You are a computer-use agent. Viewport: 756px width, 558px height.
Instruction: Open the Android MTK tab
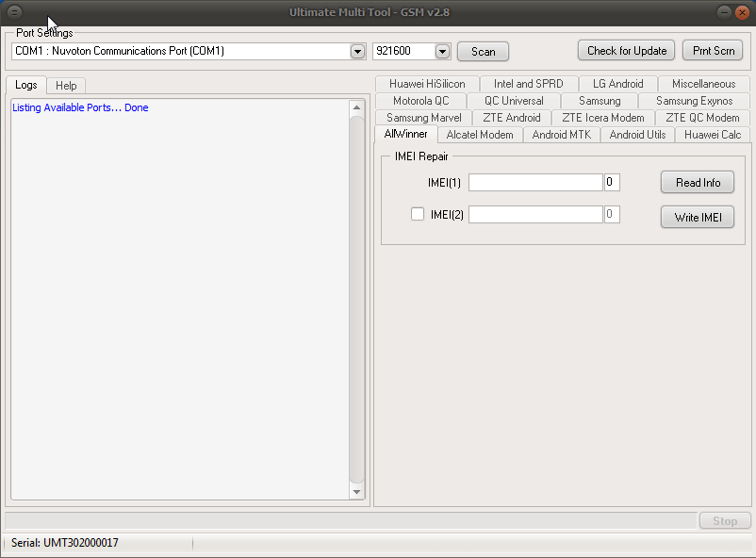click(561, 135)
